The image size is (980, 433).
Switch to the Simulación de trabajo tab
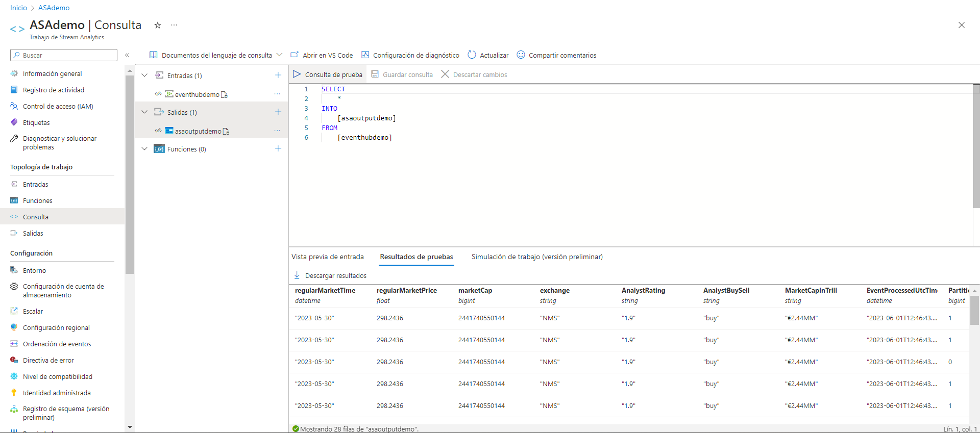[537, 257]
